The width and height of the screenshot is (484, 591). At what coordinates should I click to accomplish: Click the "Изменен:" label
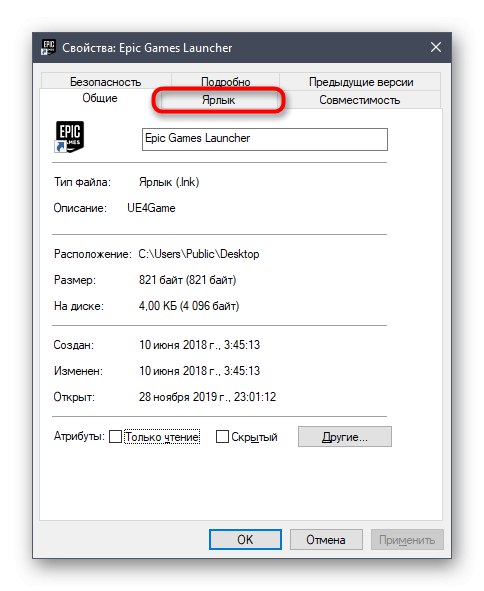point(78,371)
